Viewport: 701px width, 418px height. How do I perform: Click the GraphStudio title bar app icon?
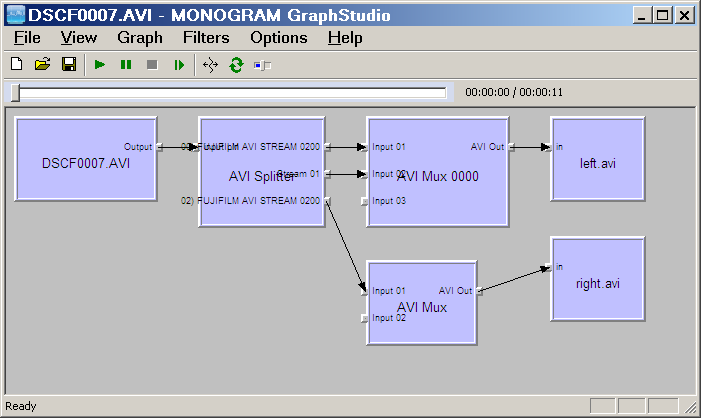tap(17, 15)
